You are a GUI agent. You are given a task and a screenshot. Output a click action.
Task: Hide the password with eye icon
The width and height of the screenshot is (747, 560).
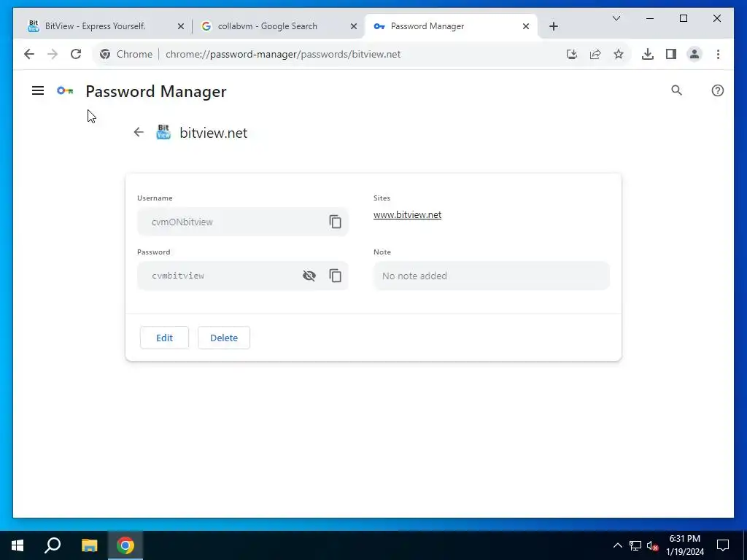pyautogui.click(x=309, y=276)
